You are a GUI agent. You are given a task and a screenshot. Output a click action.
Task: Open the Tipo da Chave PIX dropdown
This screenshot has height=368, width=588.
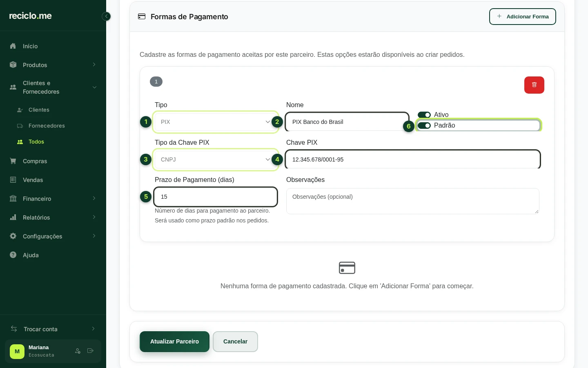pyautogui.click(x=216, y=159)
